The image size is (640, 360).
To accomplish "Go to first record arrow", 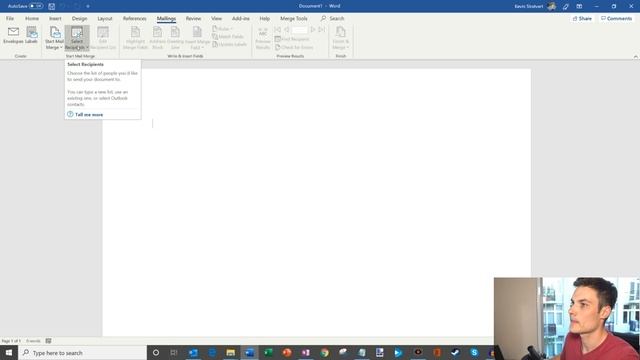I will [278, 30].
